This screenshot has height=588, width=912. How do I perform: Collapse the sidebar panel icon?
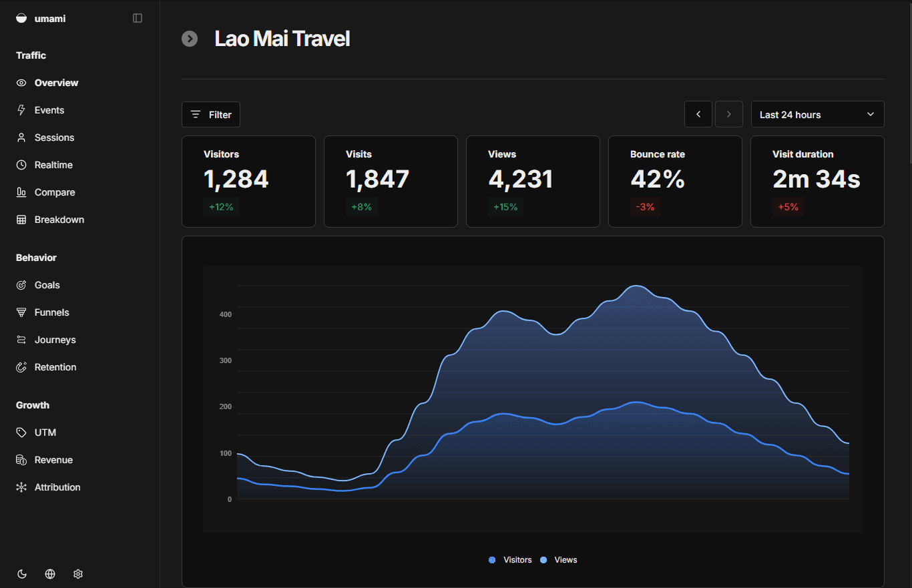(138, 18)
